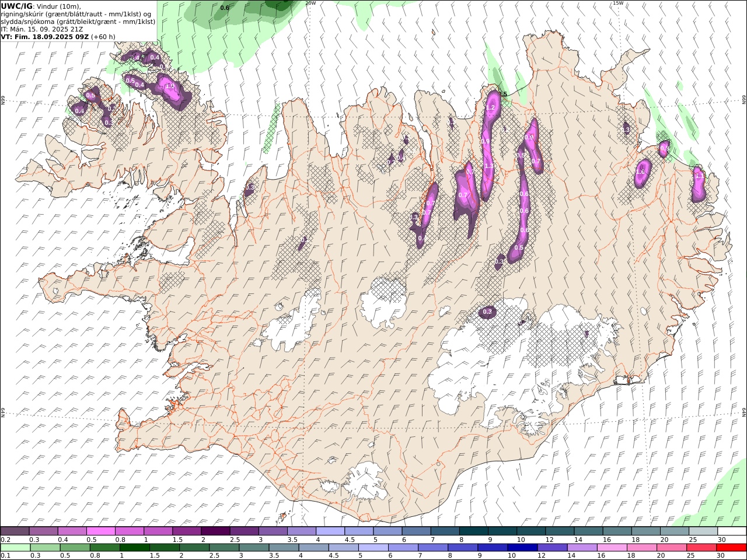Screen dimensions: 747x560
Task: Click the violet 12 swatch in lower legend
Action: click(x=551, y=547)
